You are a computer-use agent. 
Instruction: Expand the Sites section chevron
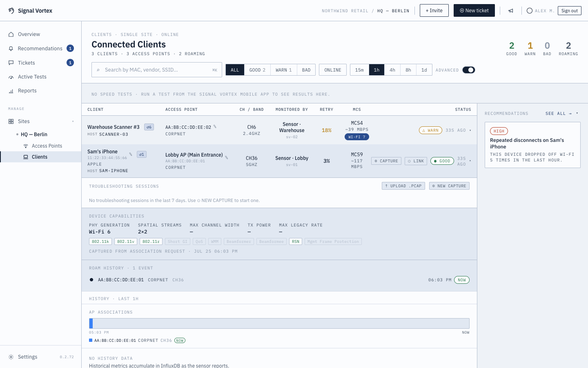point(73,121)
